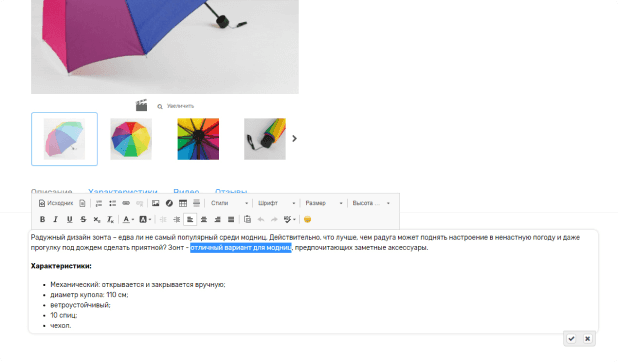Click the increase indent icon
Viewport: 618px width, 362px height.
click(177, 219)
